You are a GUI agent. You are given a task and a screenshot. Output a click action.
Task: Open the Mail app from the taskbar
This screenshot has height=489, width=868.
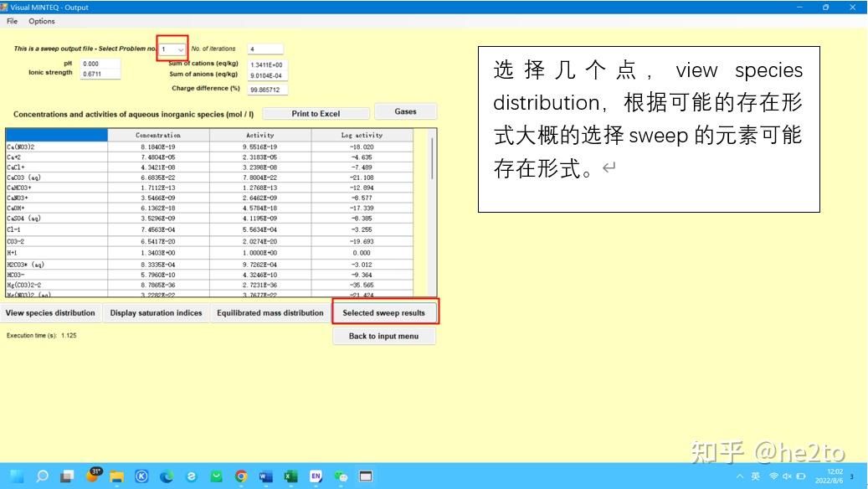tap(215, 476)
